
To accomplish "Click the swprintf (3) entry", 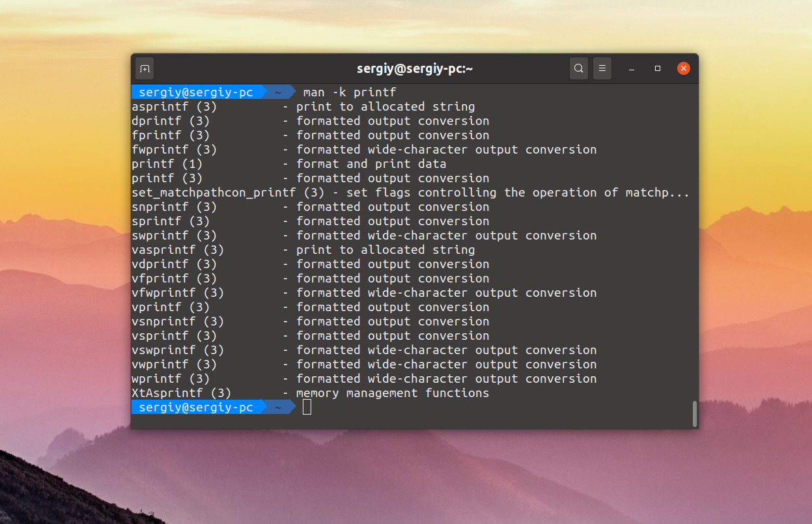I will point(174,236).
